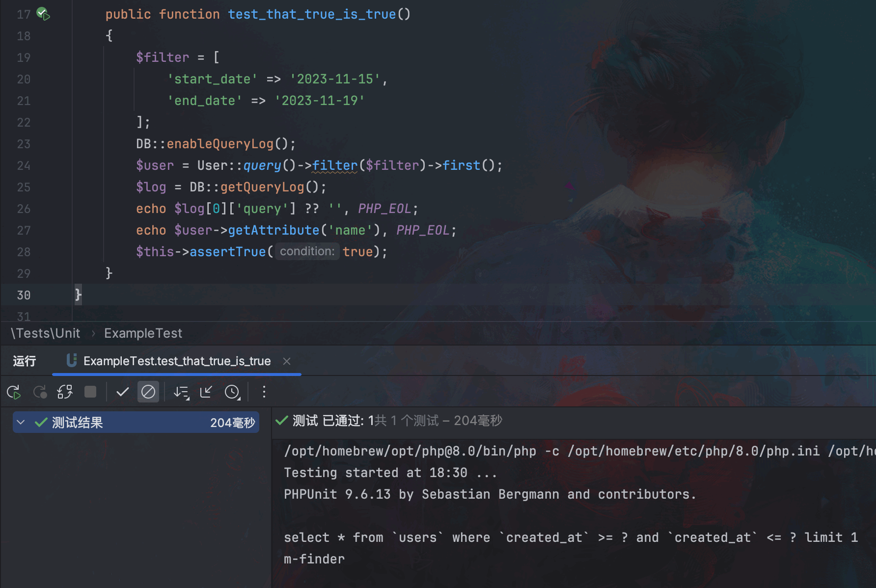
Task: Click the 'Testing started at 18:30' console line
Action: (x=376, y=473)
